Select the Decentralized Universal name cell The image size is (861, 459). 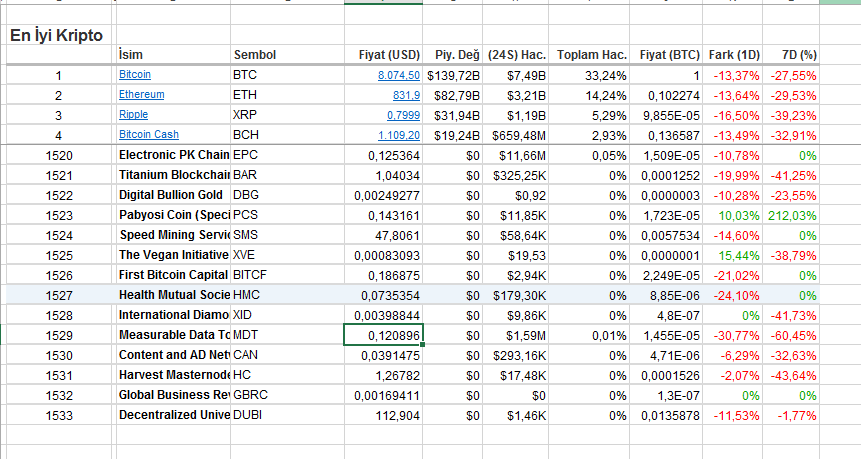[x=173, y=415]
